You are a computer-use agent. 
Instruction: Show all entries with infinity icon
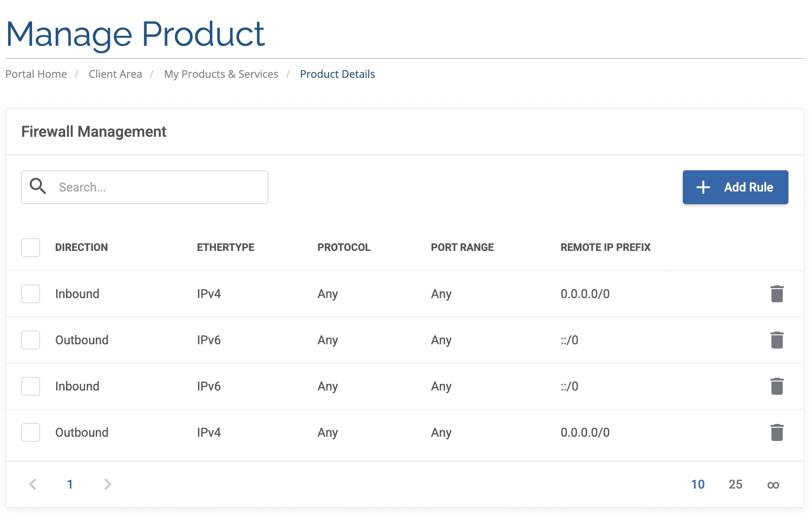coord(773,485)
